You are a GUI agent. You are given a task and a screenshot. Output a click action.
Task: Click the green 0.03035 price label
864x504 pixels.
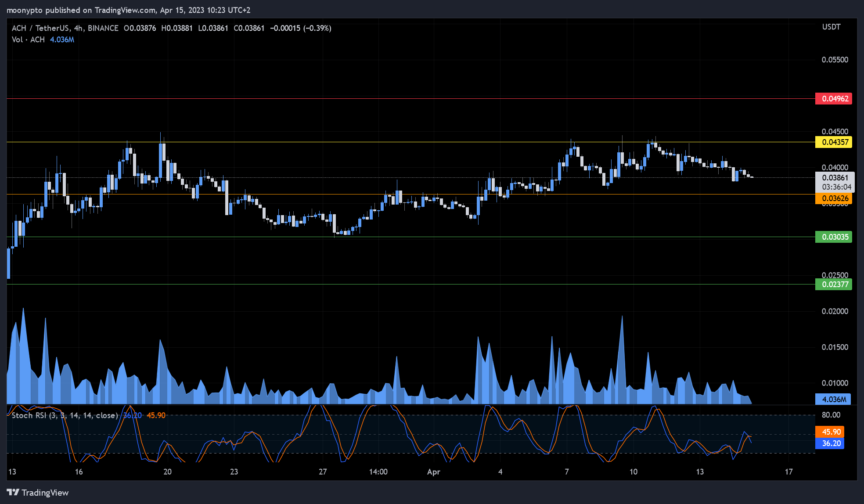[833, 237]
